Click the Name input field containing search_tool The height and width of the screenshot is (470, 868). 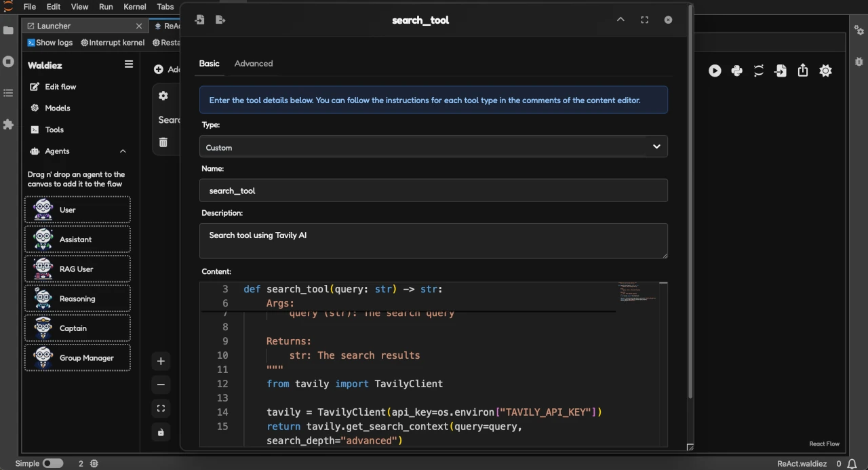click(x=433, y=191)
